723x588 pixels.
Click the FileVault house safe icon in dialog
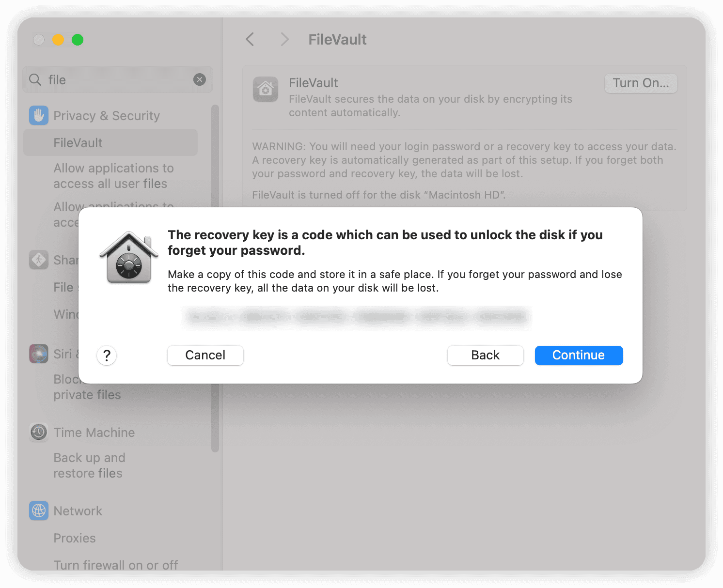coord(129,257)
